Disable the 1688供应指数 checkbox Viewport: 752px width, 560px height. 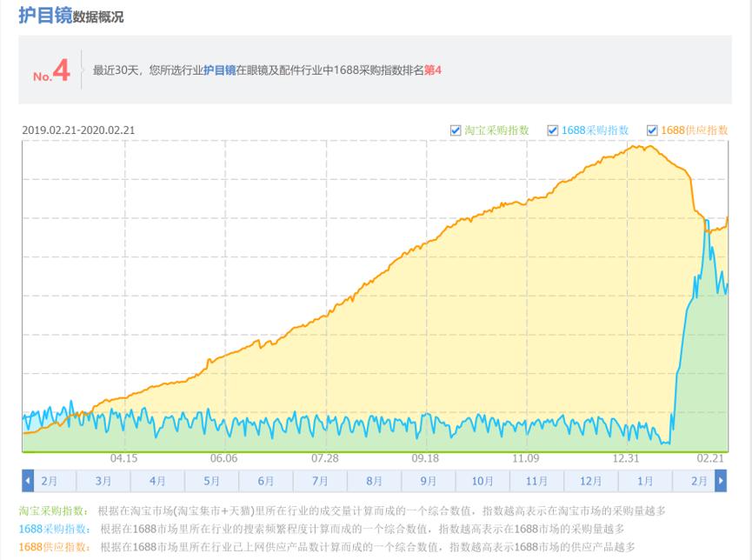pos(652,130)
